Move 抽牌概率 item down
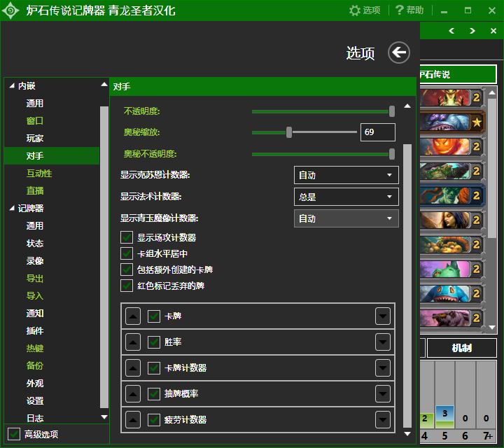Viewport: 504px width, 448px height. pos(382,393)
